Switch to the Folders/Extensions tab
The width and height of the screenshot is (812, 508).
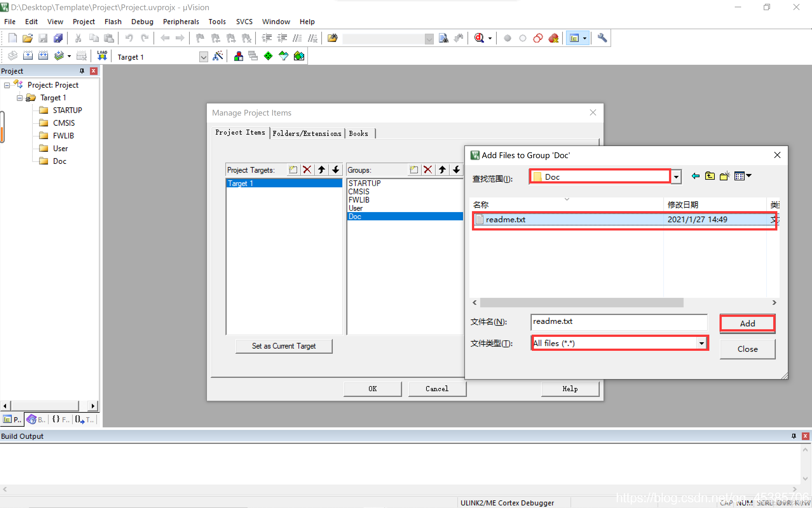(x=307, y=133)
